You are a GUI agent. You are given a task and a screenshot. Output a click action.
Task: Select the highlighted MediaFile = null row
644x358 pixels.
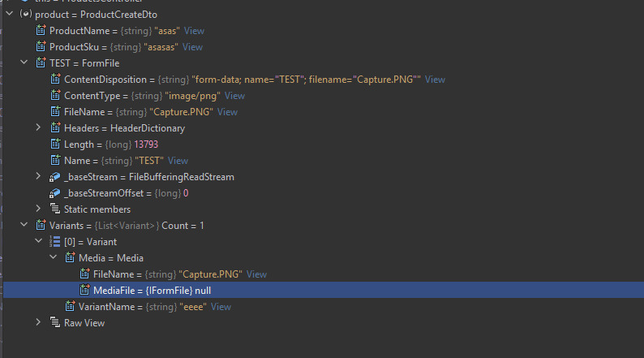click(324, 290)
